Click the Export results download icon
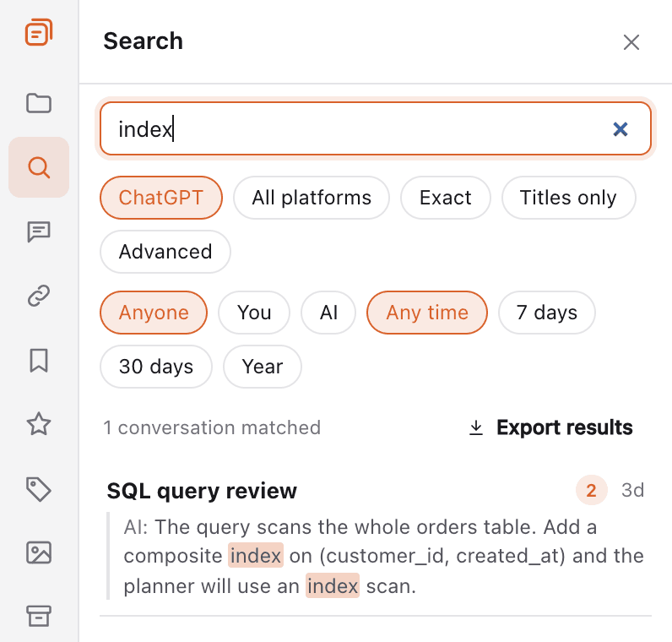672x642 pixels. pyautogui.click(x=476, y=428)
